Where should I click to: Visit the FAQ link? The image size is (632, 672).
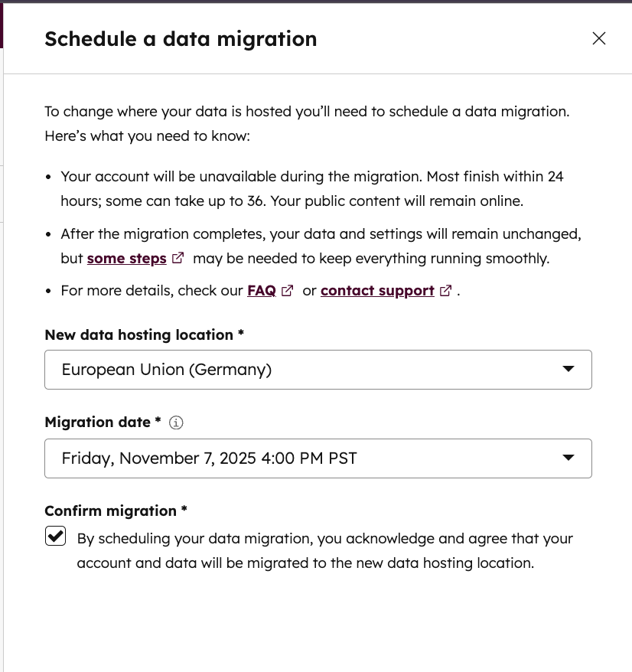click(260, 290)
